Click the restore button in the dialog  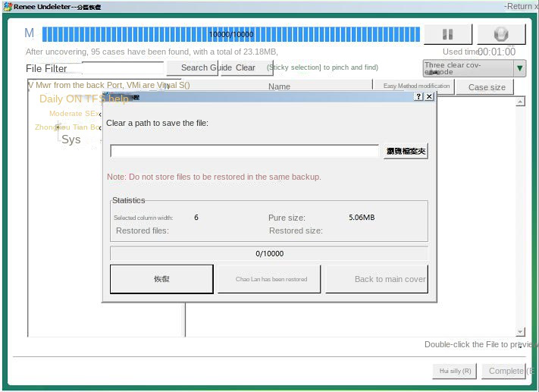(x=161, y=279)
